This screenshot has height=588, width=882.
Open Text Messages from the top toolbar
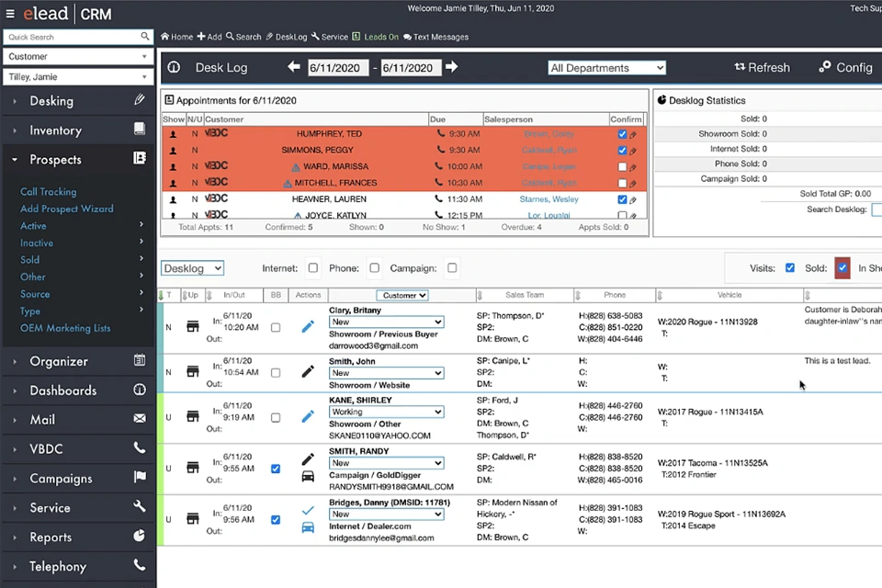(433, 37)
